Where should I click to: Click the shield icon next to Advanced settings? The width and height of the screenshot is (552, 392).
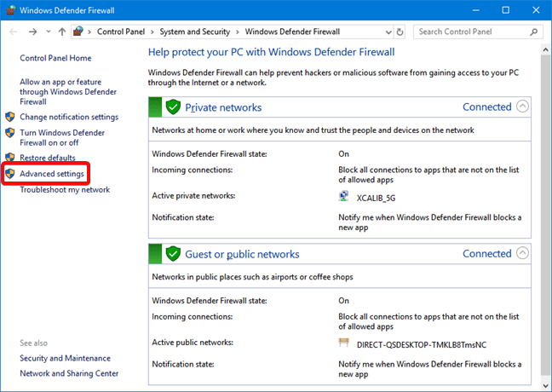(x=10, y=173)
